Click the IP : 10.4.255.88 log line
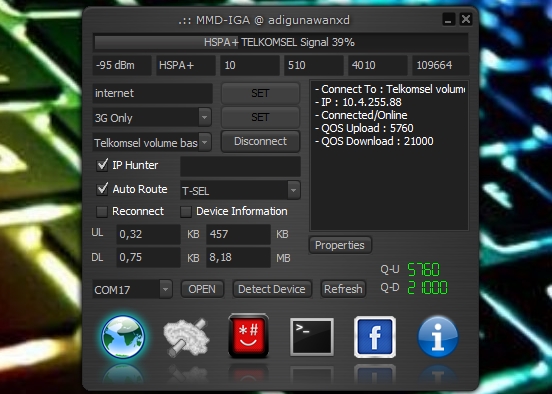 click(358, 102)
